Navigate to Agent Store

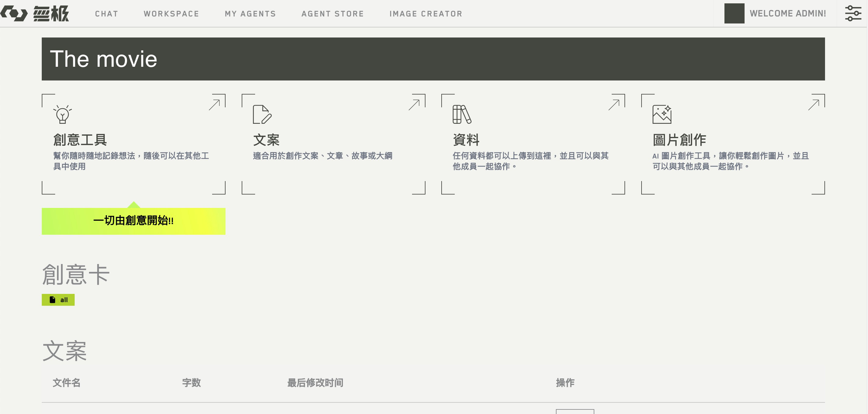[333, 14]
